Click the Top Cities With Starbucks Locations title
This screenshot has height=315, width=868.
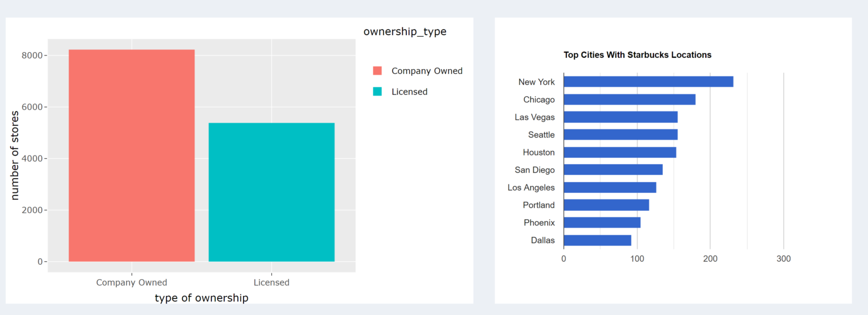[x=637, y=55]
